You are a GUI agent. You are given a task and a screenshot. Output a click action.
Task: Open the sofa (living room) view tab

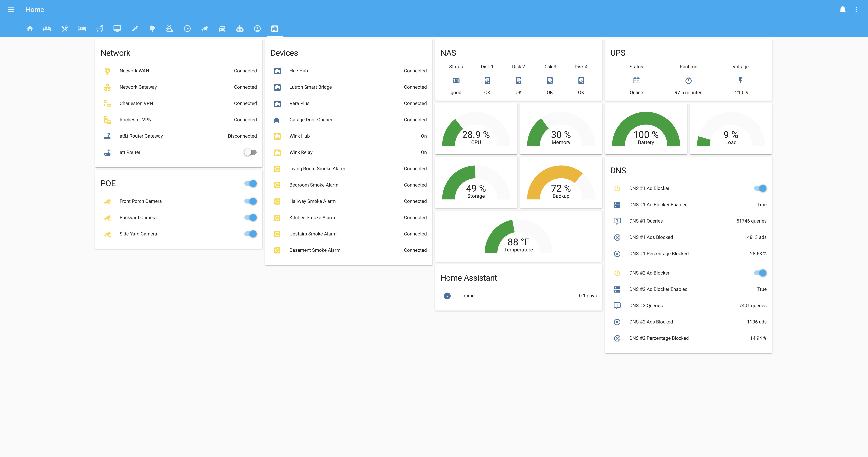[47, 29]
